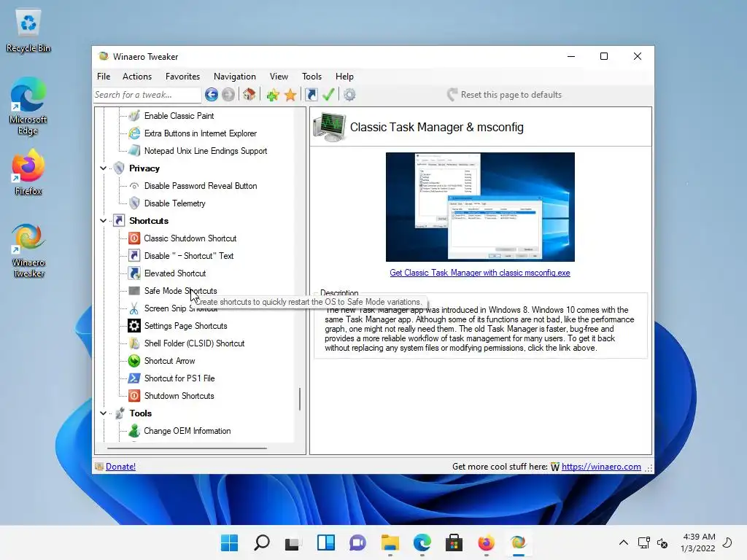Viewport: 747px width, 560px height.
Task: Open File Explorer from taskbar
Action: point(390,542)
